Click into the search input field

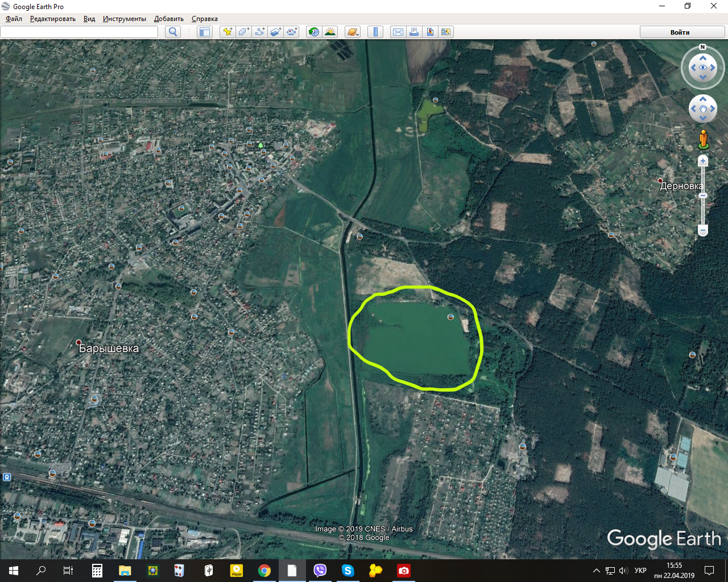tap(79, 32)
